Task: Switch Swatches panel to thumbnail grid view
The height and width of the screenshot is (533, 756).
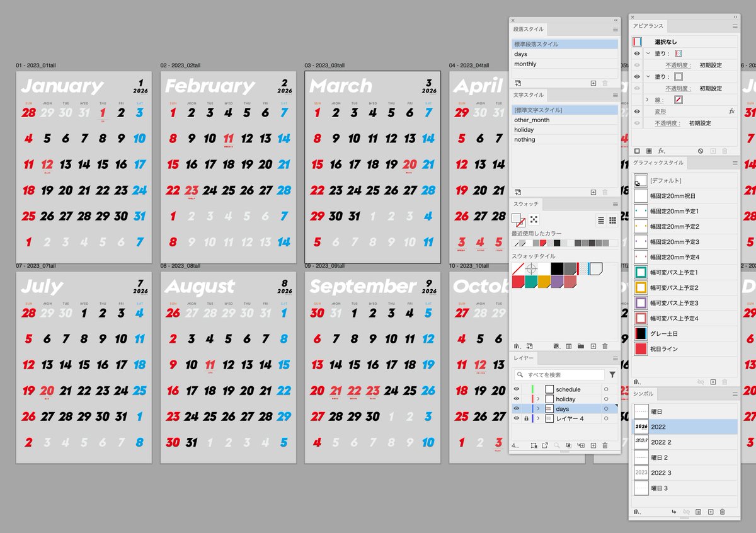Action: (612, 220)
